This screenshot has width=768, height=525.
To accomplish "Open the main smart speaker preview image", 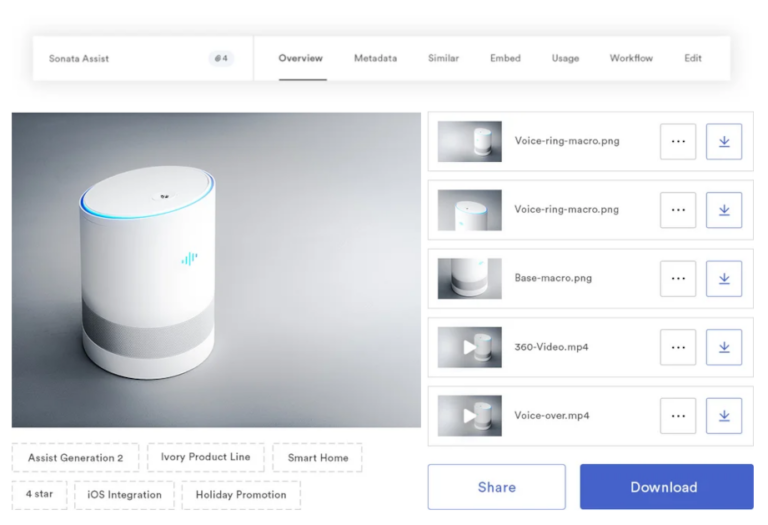I will 216,270.
